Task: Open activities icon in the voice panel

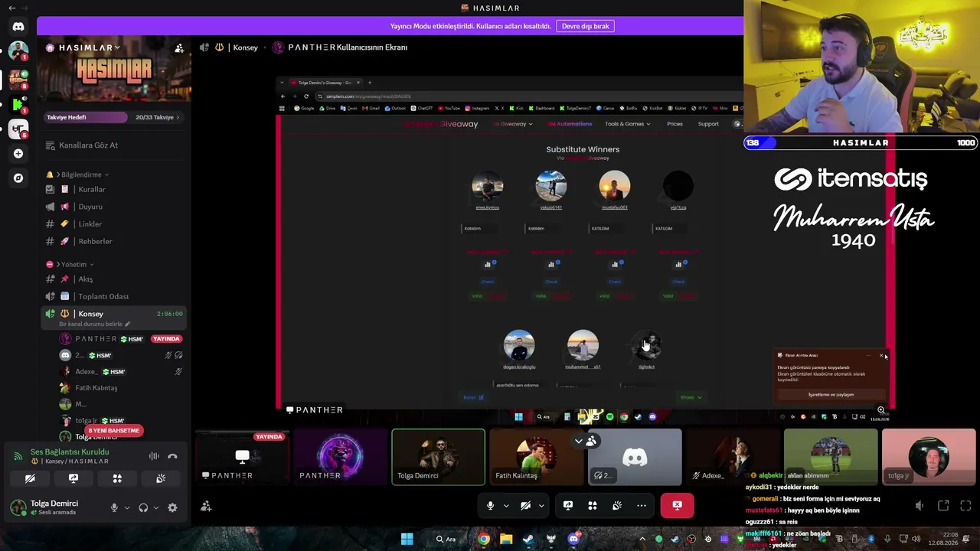Action: tap(117, 478)
